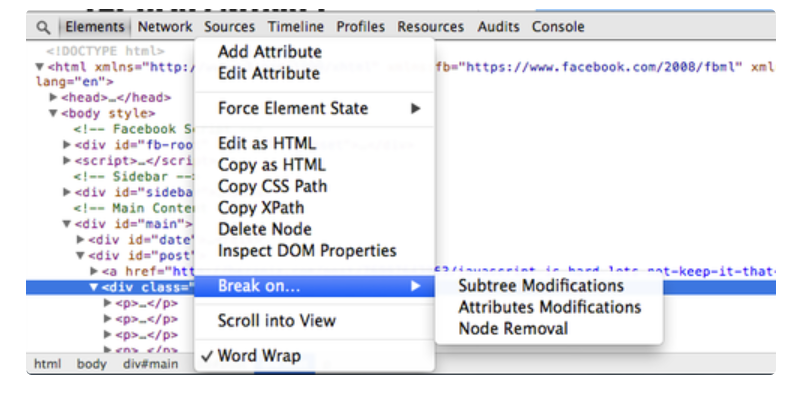The width and height of the screenshot is (793, 394).
Task: Select Node Removal breakpoint
Action: click(x=549, y=329)
